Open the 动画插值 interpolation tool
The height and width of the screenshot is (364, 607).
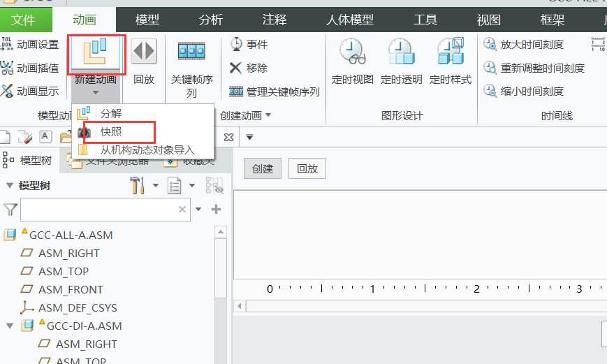coord(30,68)
